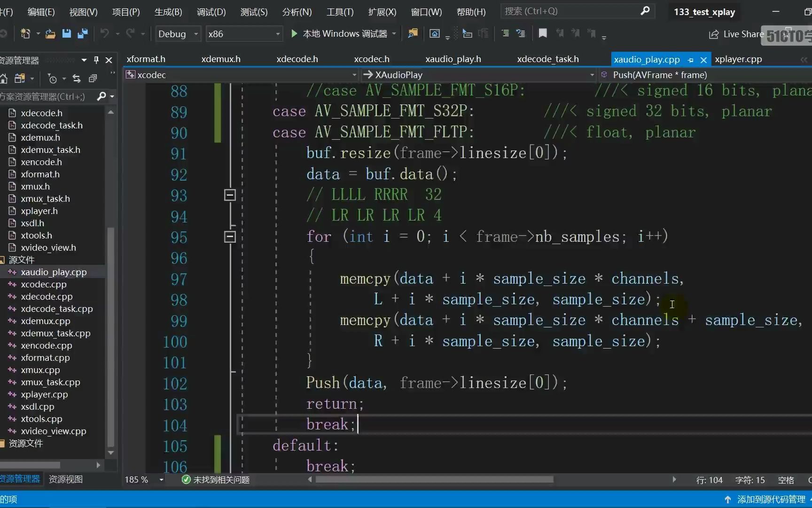The image size is (812, 508).
Task: Select the 源文件 folder node
Action: [21, 260]
